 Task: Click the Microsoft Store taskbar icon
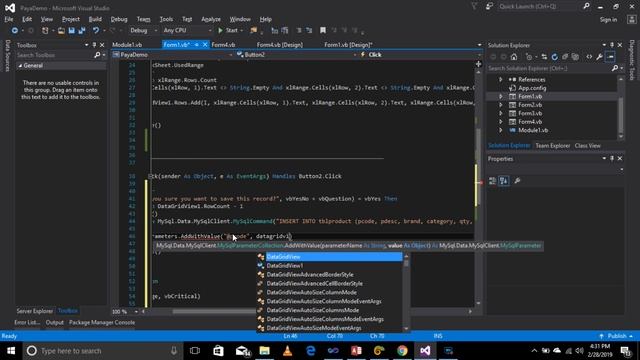(x=218, y=351)
